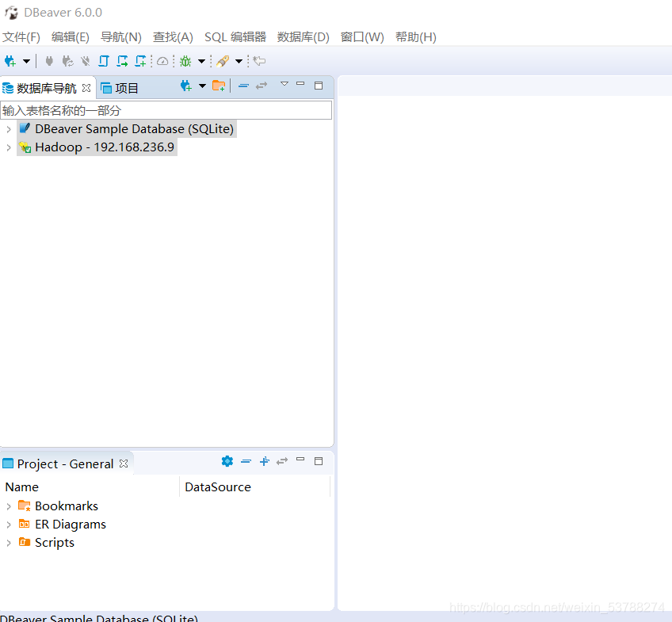Click the last edit location back arrow icon
Screen dimensions: 672x622
259,61
